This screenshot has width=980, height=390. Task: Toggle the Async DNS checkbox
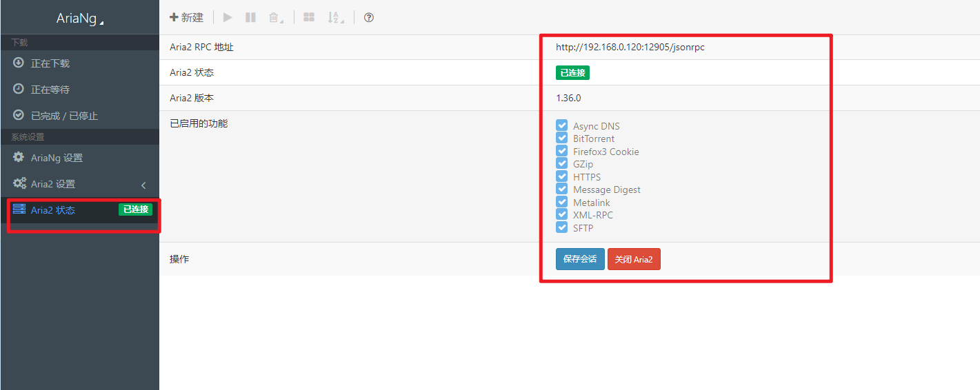pos(561,125)
